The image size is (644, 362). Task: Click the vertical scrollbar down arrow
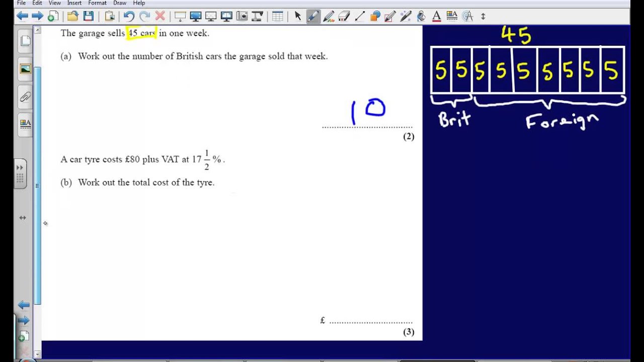pos(37,354)
